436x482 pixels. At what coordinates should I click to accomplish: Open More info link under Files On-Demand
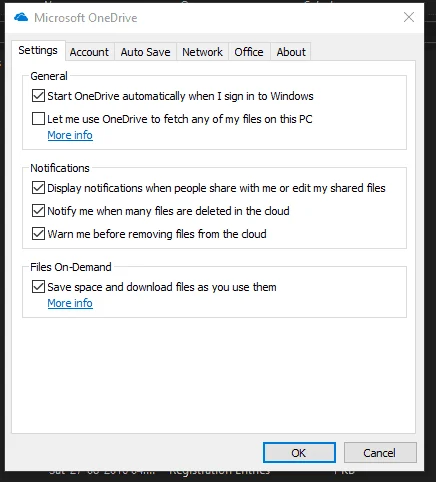70,303
